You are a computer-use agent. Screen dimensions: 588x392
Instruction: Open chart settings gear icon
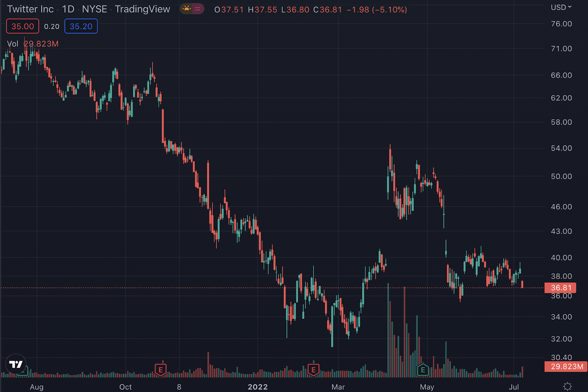pos(567,386)
